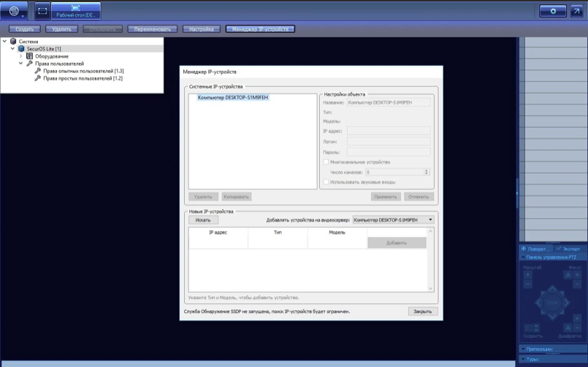The image size is (588, 367).
Task: Click the SecurOS Lite blue cube icon
Action: [21, 49]
